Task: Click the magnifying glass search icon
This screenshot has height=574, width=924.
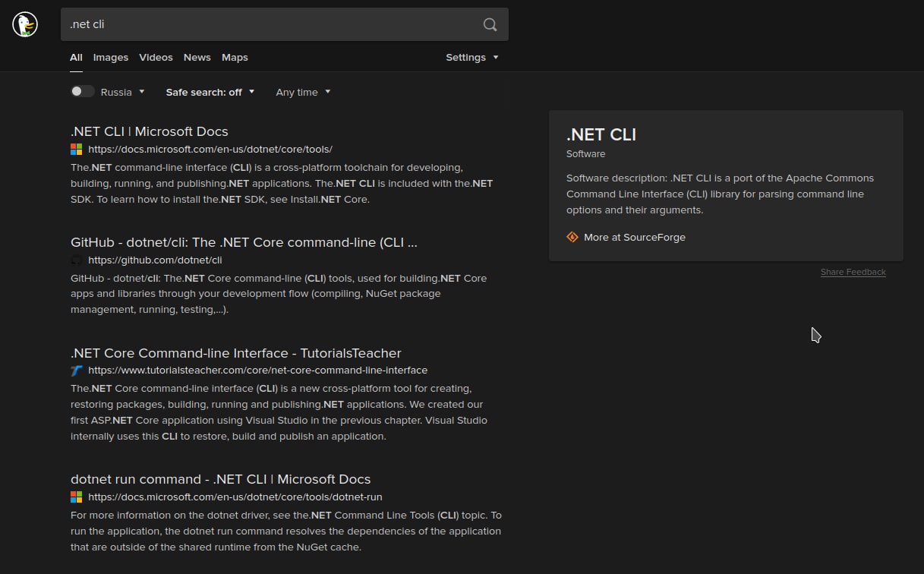Action: point(490,24)
